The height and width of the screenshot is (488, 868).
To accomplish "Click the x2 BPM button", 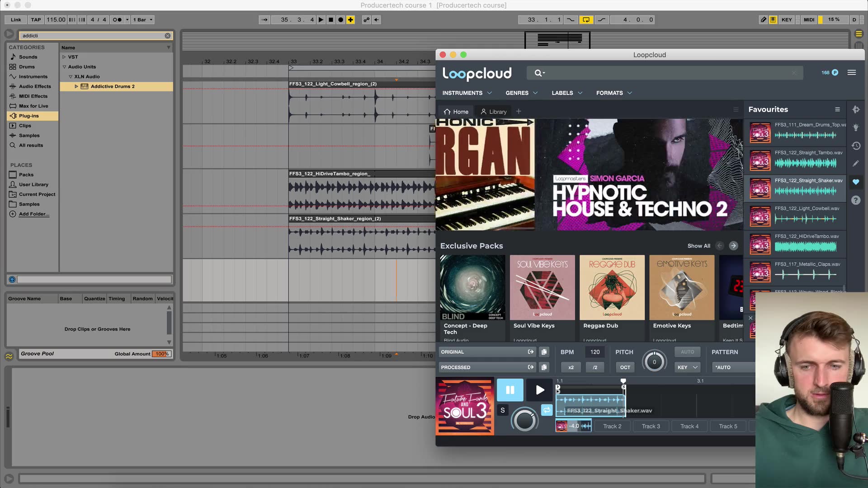I will [x=571, y=367].
